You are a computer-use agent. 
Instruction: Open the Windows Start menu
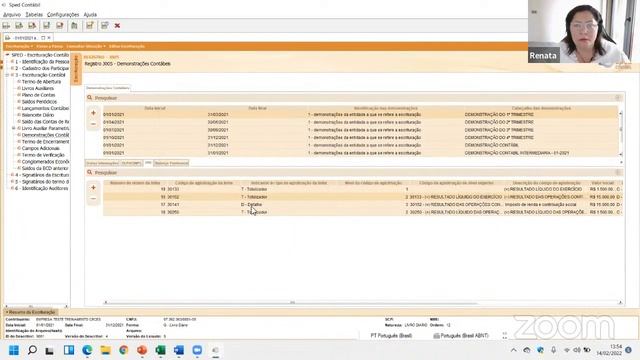pos(14,350)
